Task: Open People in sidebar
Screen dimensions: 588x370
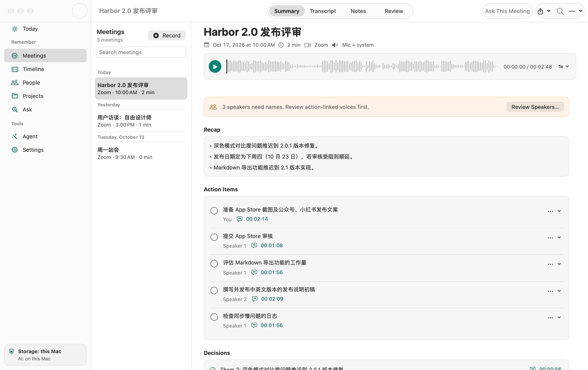Action: tap(45, 83)
